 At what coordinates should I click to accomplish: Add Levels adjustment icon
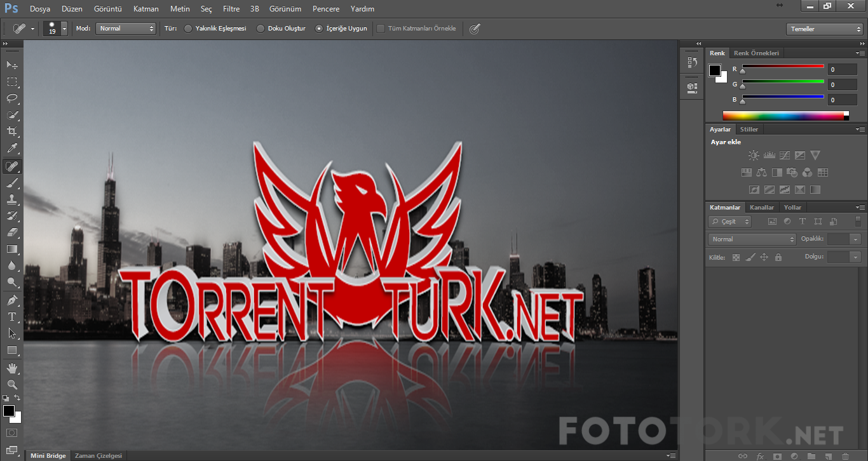(x=769, y=155)
